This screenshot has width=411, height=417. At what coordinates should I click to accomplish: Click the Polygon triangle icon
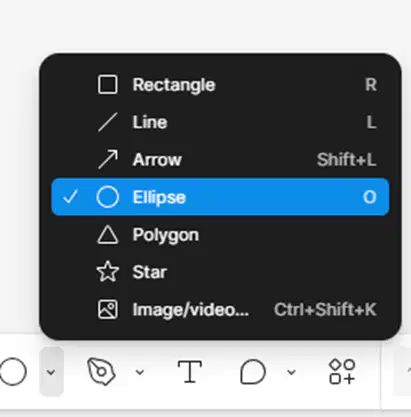pos(108,235)
